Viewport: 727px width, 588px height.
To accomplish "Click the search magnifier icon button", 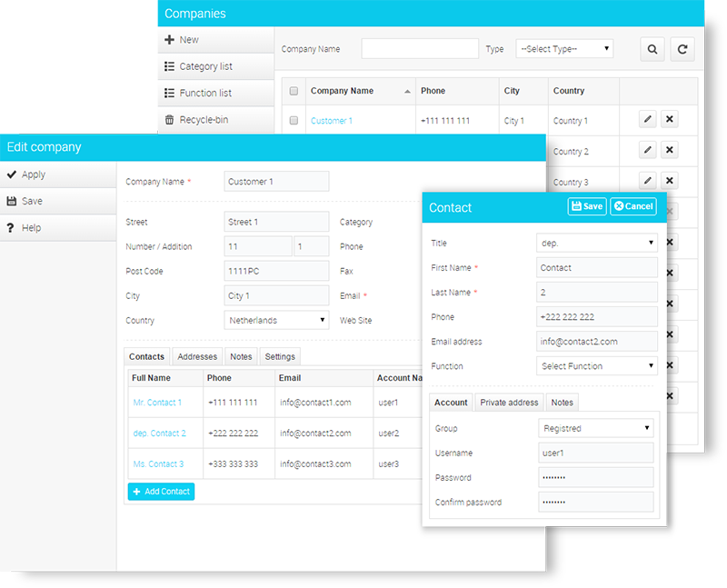I will pyautogui.click(x=652, y=50).
